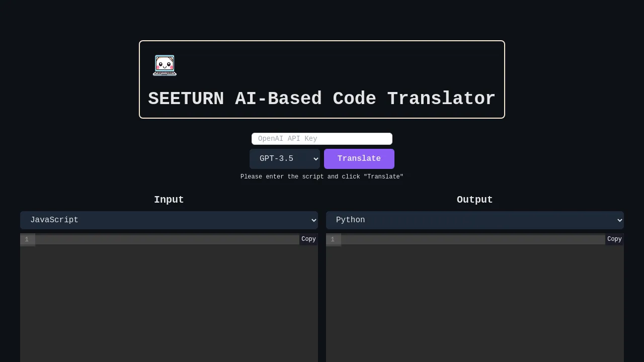Click inside the input code editor
Screen dimensions: 644x362
click(169, 298)
